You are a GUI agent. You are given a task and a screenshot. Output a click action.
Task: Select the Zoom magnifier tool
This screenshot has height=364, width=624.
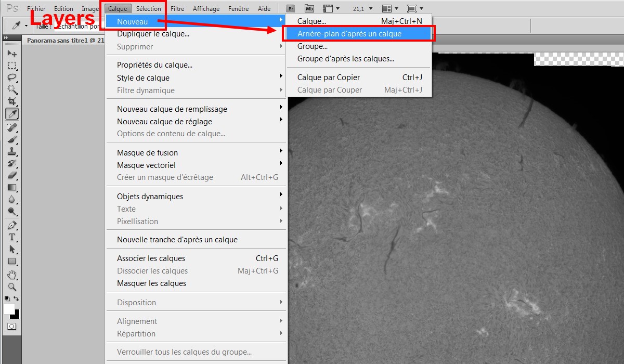point(12,287)
